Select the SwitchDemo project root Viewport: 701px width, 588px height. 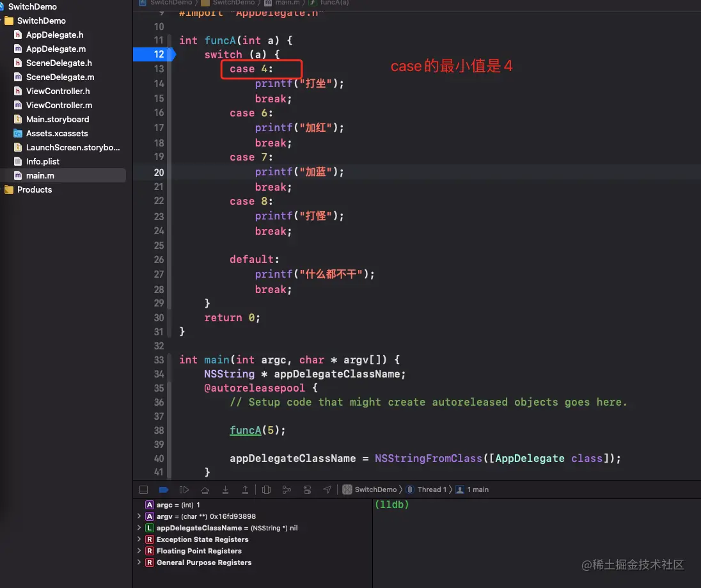32,6
